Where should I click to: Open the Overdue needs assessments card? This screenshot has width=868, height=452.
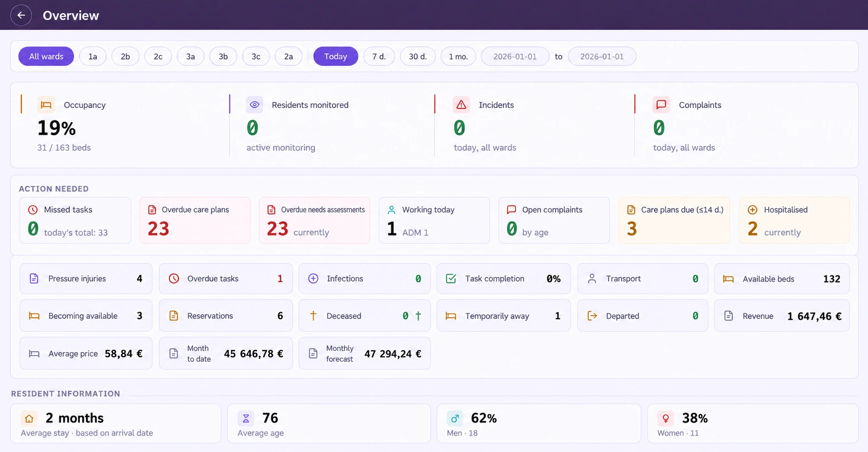pos(315,220)
